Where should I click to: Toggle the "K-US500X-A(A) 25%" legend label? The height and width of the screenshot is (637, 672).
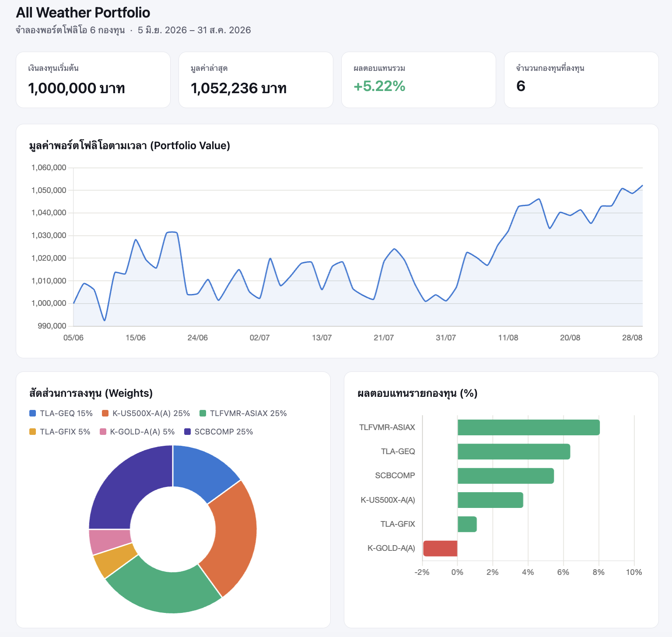point(151,413)
